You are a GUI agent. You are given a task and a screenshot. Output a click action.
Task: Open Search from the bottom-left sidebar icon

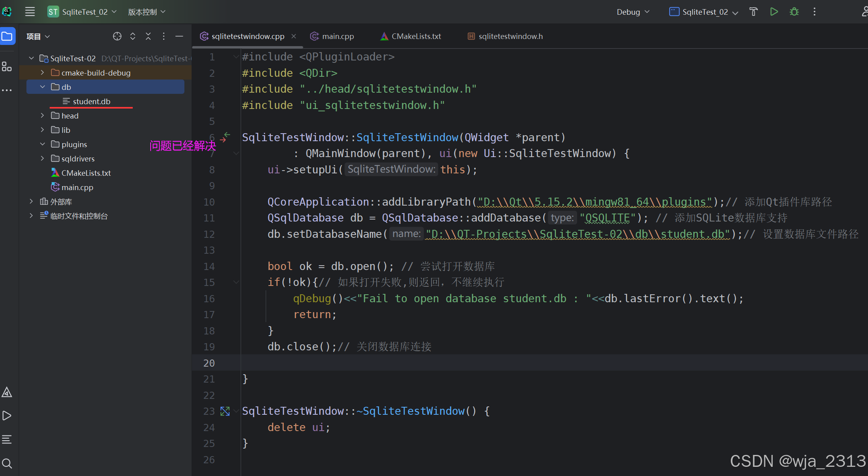[x=7, y=463]
